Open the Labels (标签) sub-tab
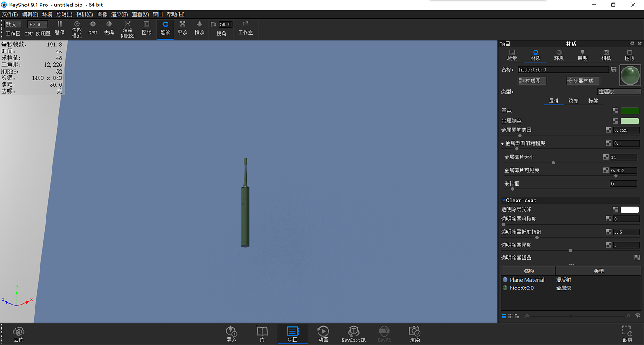Screen dimensions: 644x345 593,101
